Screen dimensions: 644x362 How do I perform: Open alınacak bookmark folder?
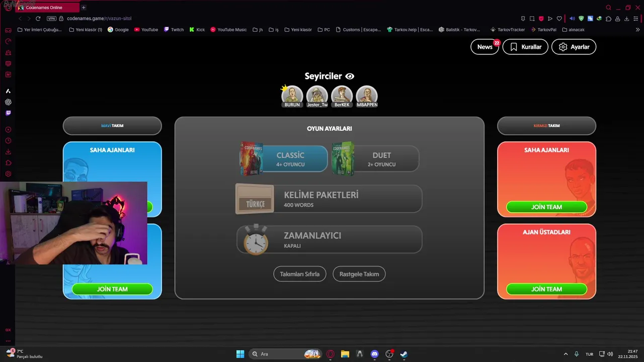coord(573,30)
